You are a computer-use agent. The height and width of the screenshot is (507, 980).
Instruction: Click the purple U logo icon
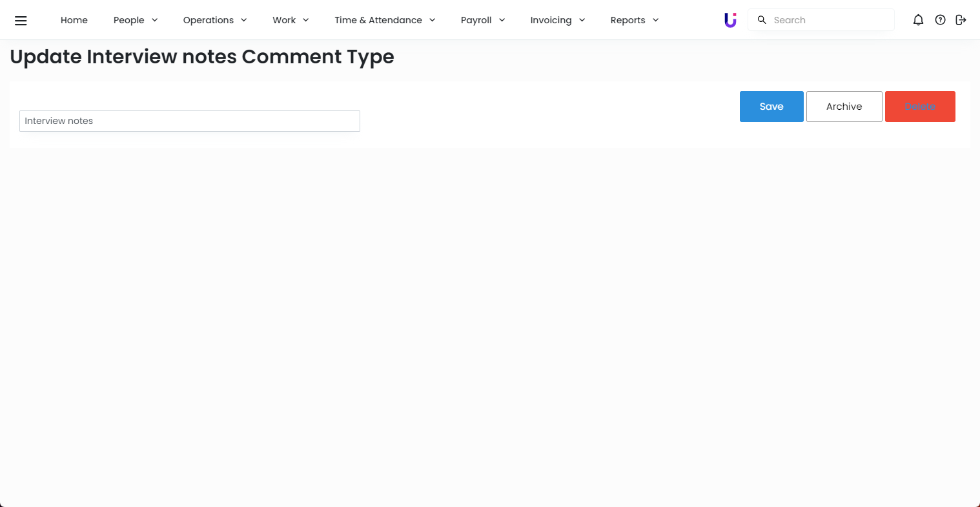point(730,20)
